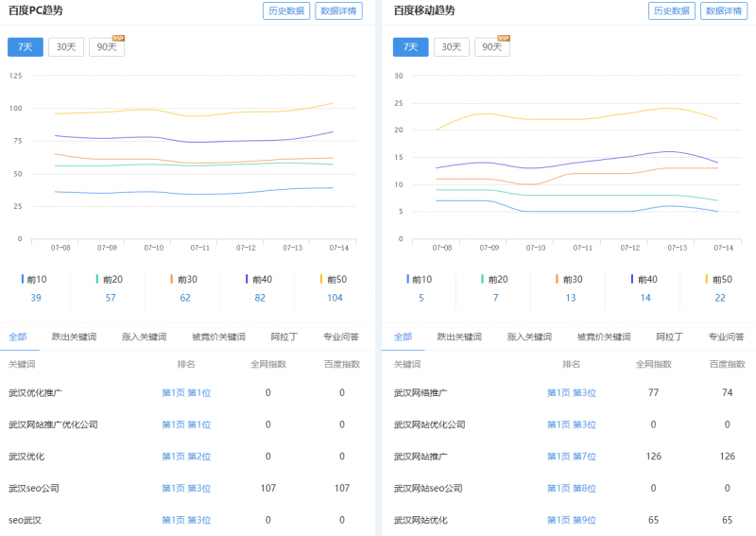Click 第1页 第7位 link for 武汉网站推广

pos(572,457)
